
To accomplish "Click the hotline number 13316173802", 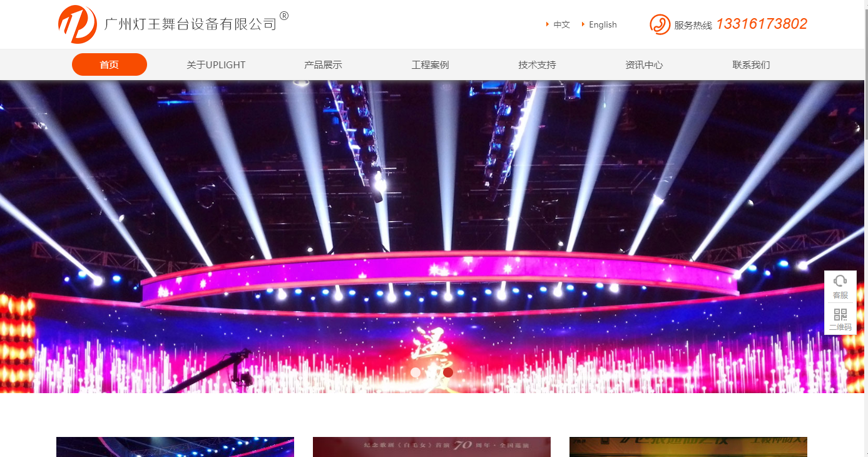I will 762,24.
